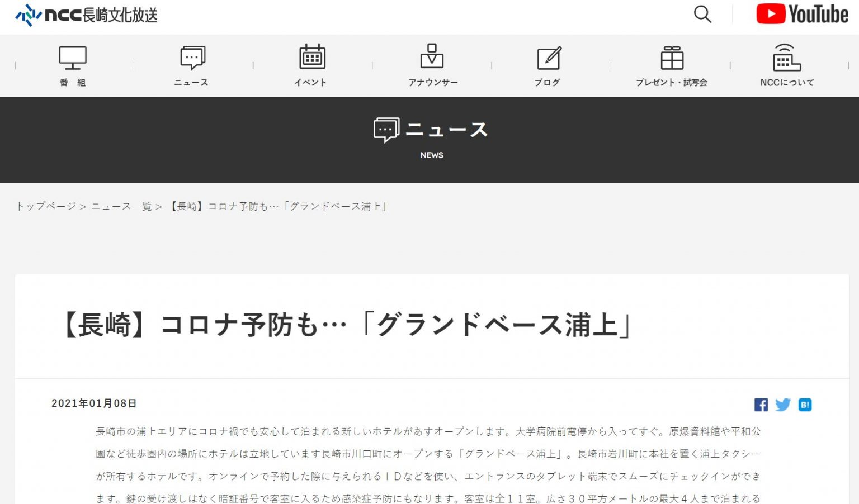Viewport: 859px width, 504px height.
Task: Open the YouTube channel logo
Action: (x=802, y=14)
